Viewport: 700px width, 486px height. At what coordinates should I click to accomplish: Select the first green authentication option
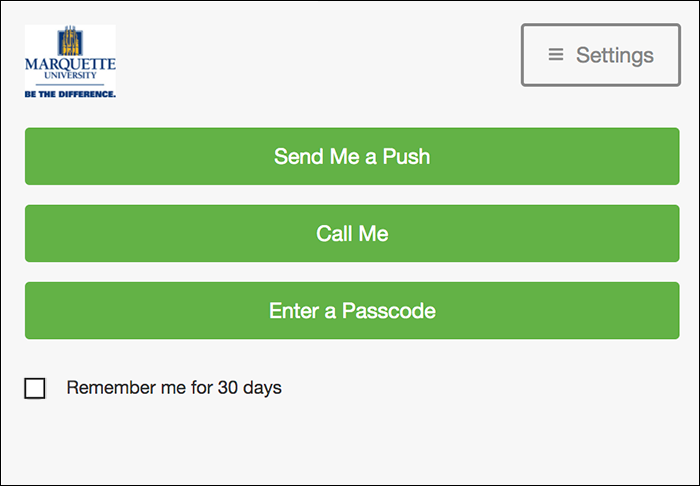(352, 157)
